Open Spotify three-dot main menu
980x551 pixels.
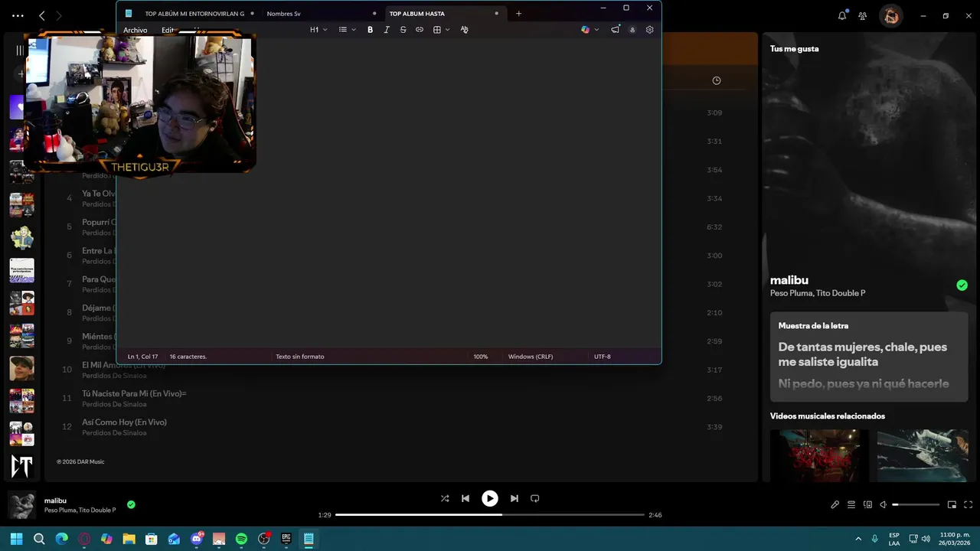click(x=18, y=15)
